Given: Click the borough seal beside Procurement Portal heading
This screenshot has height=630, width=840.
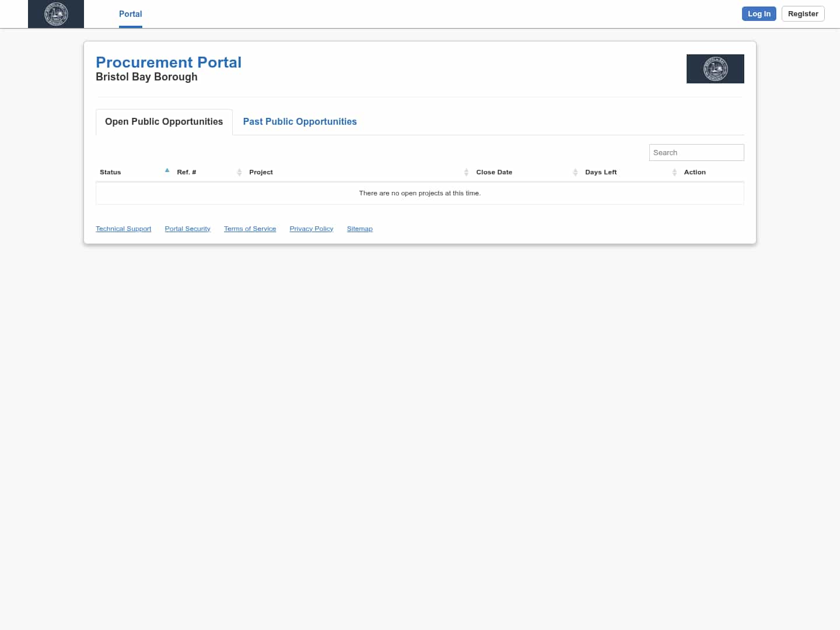Looking at the screenshot, I should point(715,69).
